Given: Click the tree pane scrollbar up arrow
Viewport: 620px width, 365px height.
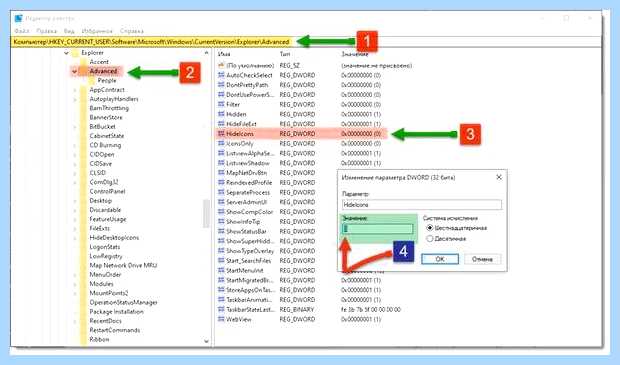Looking at the screenshot, I should (206, 53).
